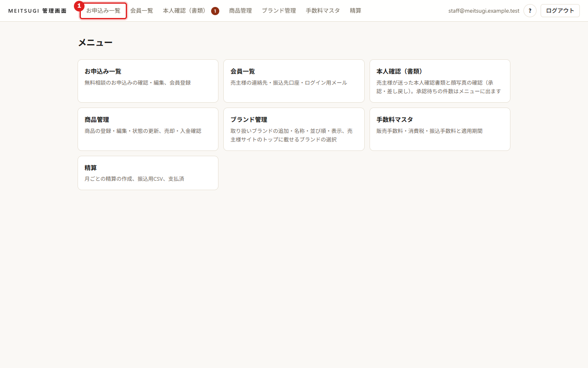Go to 会員一覧 in the top navigation
The image size is (588, 368).
(142, 11)
